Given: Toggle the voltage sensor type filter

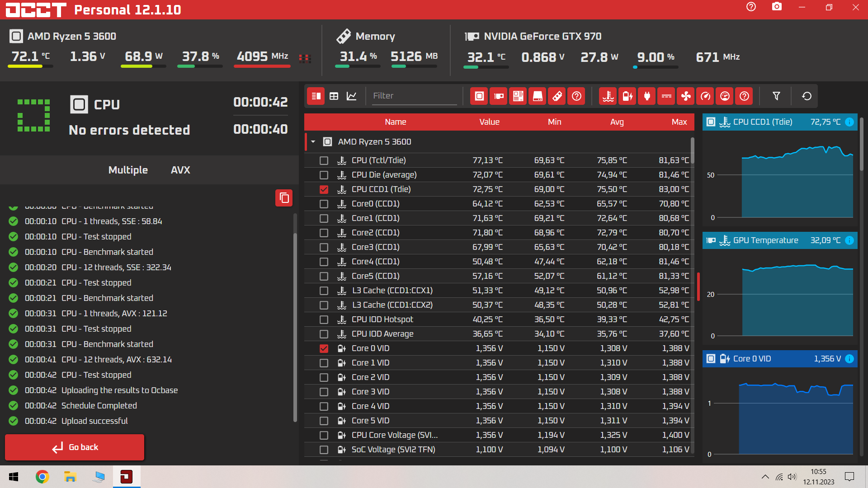Looking at the screenshot, I should (627, 96).
